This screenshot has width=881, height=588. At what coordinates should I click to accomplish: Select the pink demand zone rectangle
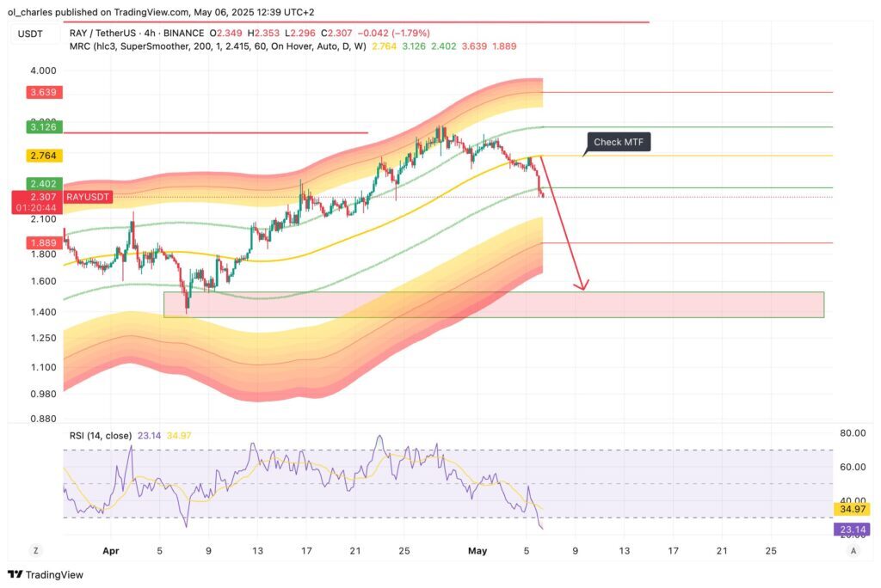(493, 304)
